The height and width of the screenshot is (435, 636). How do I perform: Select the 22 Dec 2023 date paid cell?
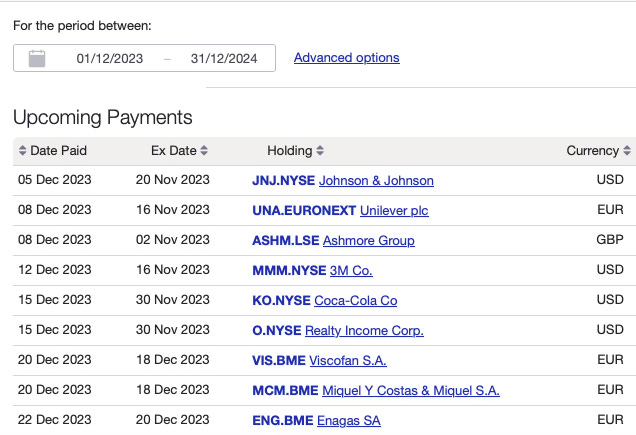coord(55,420)
